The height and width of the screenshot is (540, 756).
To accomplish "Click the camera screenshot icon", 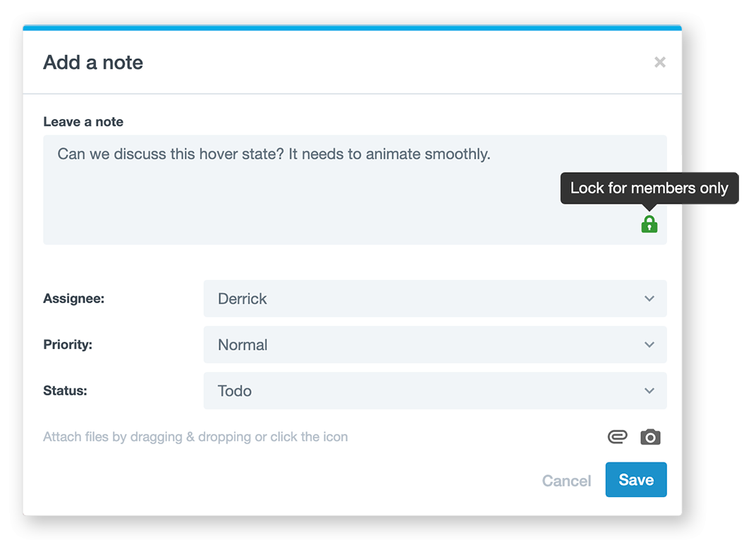I will click(x=650, y=437).
